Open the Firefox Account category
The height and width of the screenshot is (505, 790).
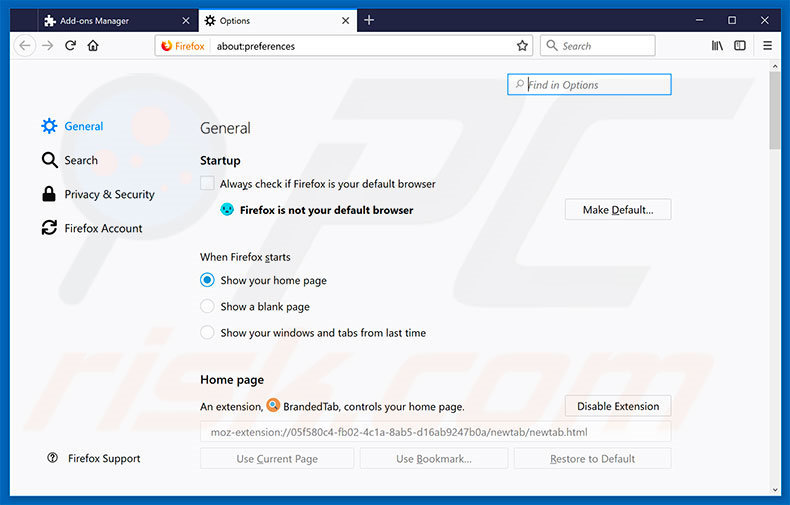point(92,228)
